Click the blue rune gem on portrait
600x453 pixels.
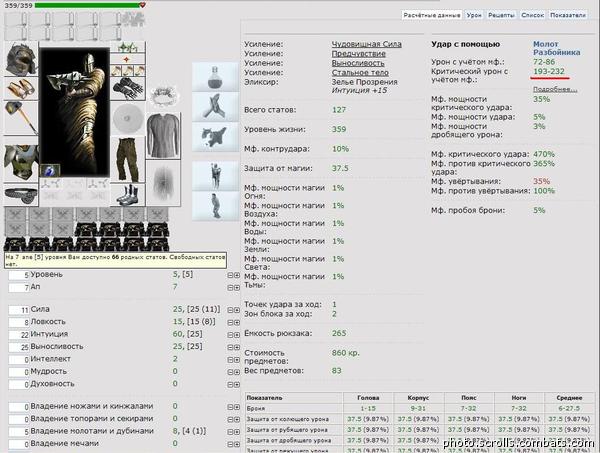[51, 170]
